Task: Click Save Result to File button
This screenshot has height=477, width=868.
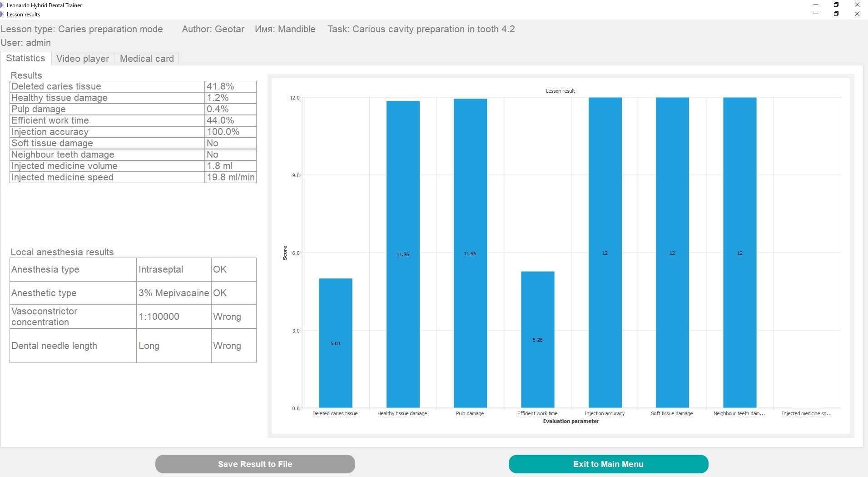Action: coord(255,464)
